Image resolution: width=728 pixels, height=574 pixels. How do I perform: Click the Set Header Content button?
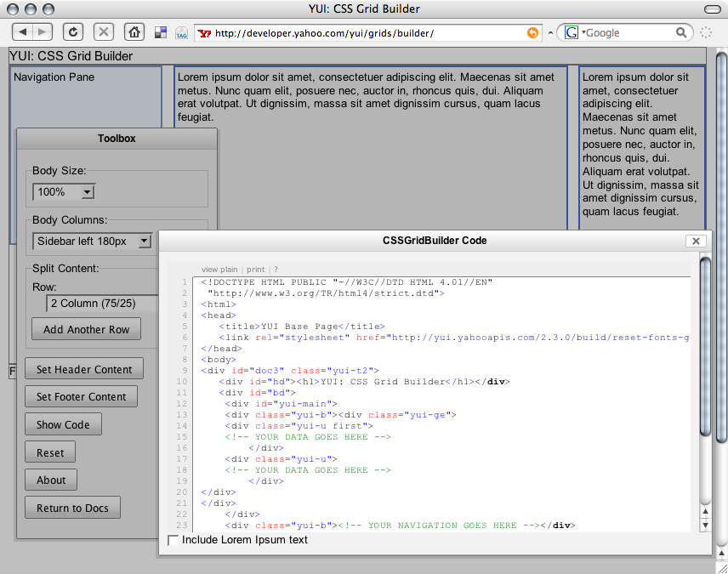[84, 369]
